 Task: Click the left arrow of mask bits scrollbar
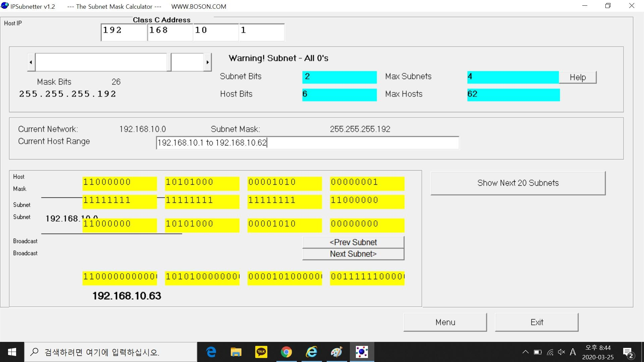pyautogui.click(x=31, y=62)
